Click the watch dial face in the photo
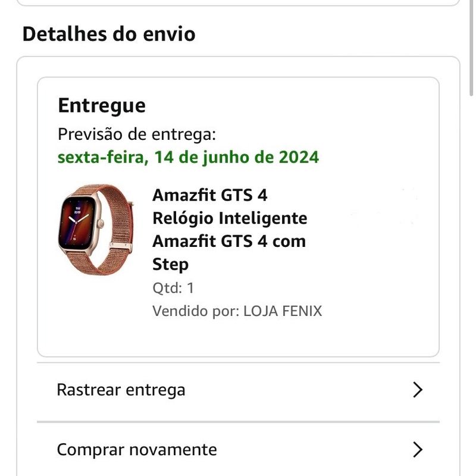Screen dimensions: 476x476 79,224
